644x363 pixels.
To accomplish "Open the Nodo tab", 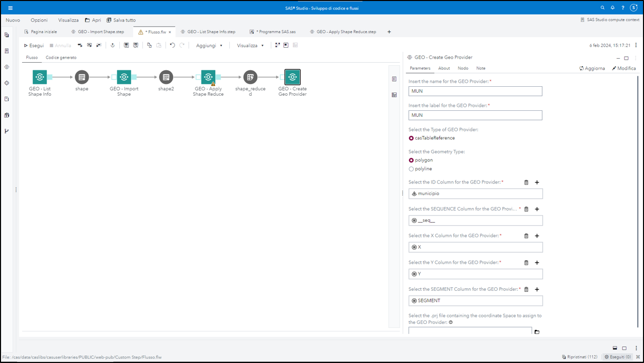I will click(463, 68).
